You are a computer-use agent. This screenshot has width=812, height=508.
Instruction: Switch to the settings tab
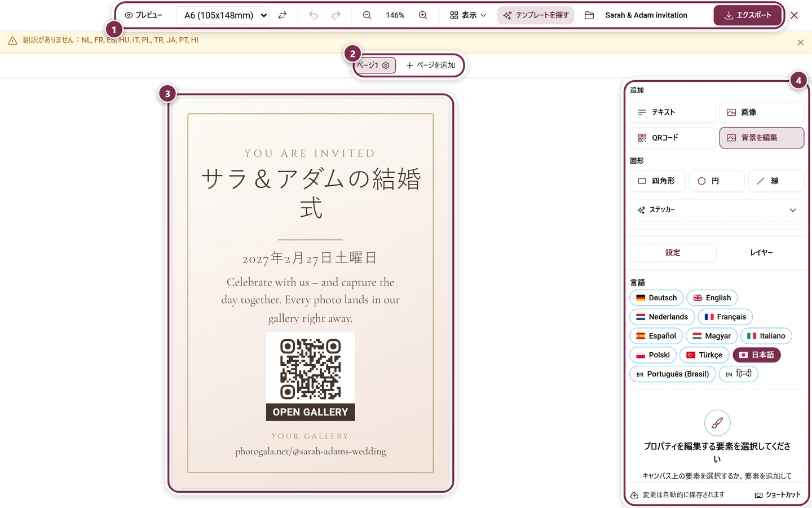coord(673,253)
